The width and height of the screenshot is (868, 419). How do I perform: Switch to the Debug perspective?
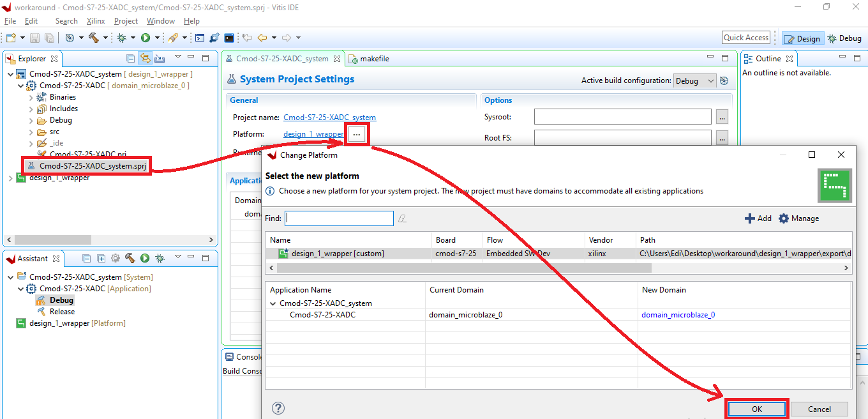pyautogui.click(x=844, y=38)
